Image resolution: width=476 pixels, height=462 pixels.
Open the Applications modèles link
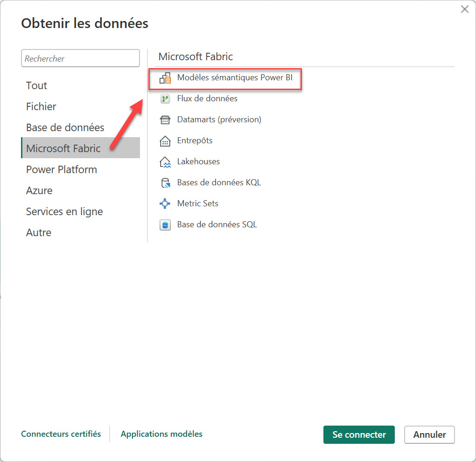[161, 434]
